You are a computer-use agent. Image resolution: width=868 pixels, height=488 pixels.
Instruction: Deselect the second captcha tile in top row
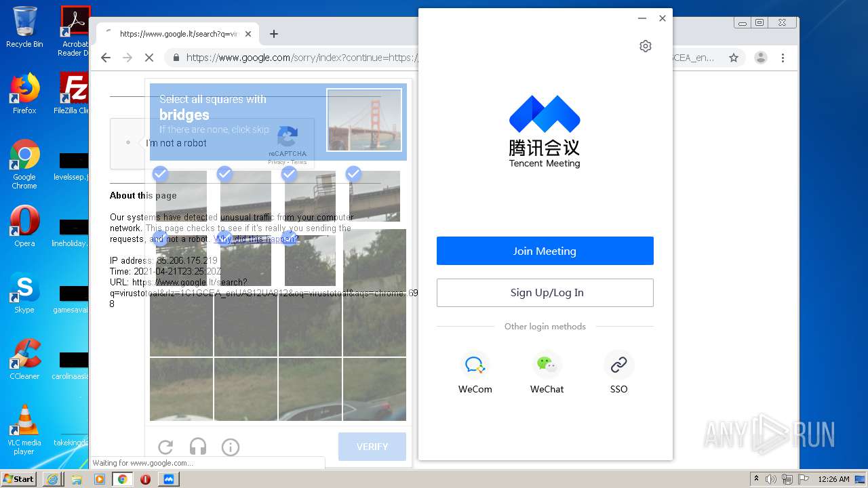click(245, 196)
